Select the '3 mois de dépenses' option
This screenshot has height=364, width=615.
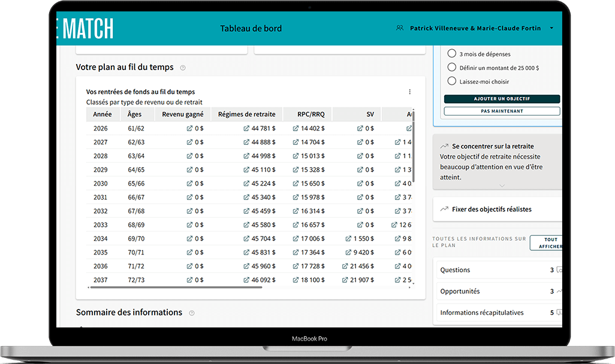[452, 54]
